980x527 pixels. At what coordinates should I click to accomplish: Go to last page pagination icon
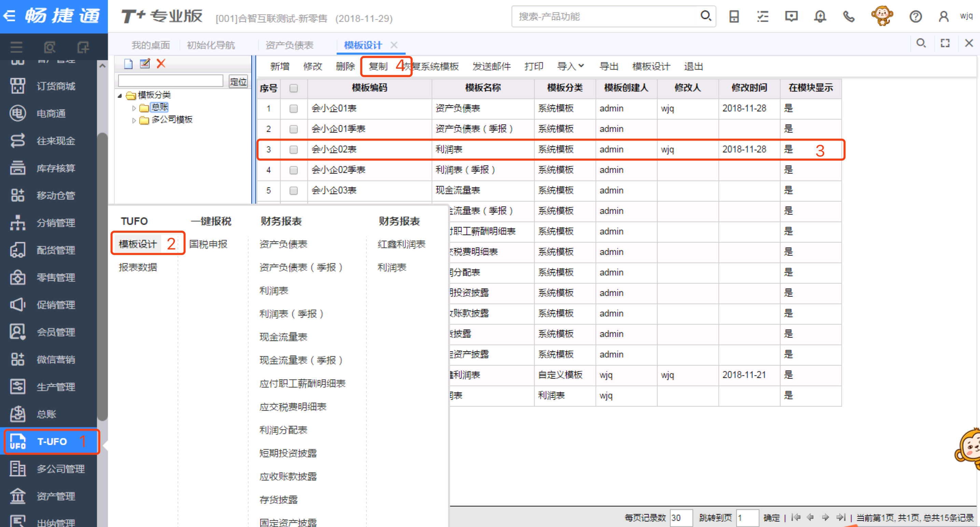[x=841, y=517]
